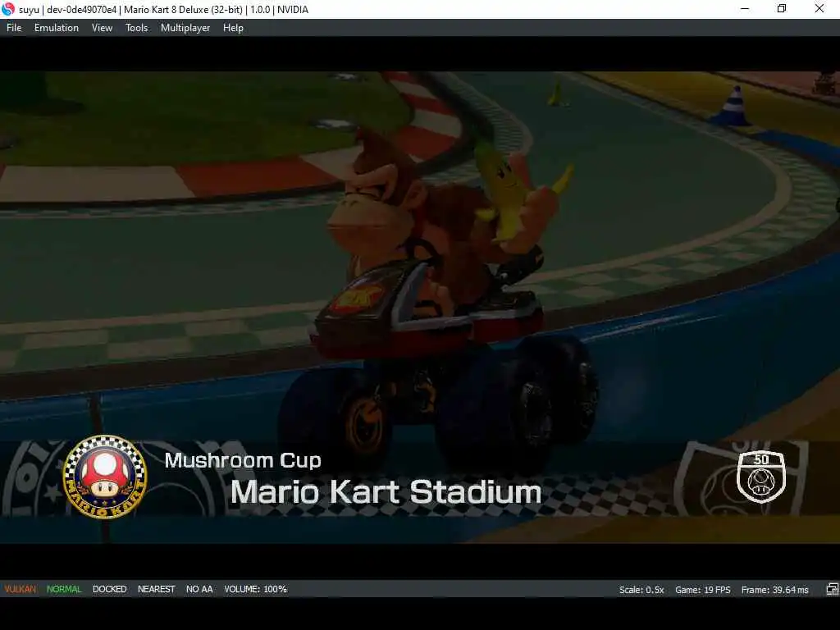Screen dimensions: 840x630
Task: Toggle the VULKAN graphics API button
Action: point(21,589)
